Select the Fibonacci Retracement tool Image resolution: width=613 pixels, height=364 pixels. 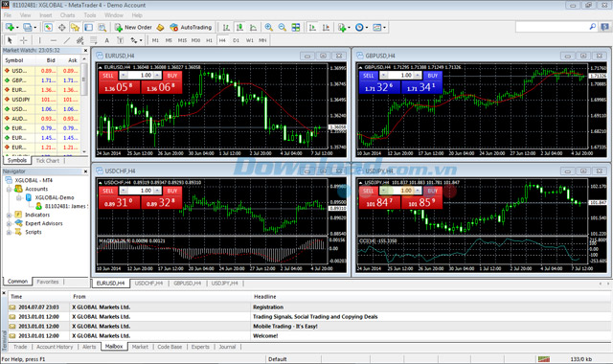coord(94,40)
